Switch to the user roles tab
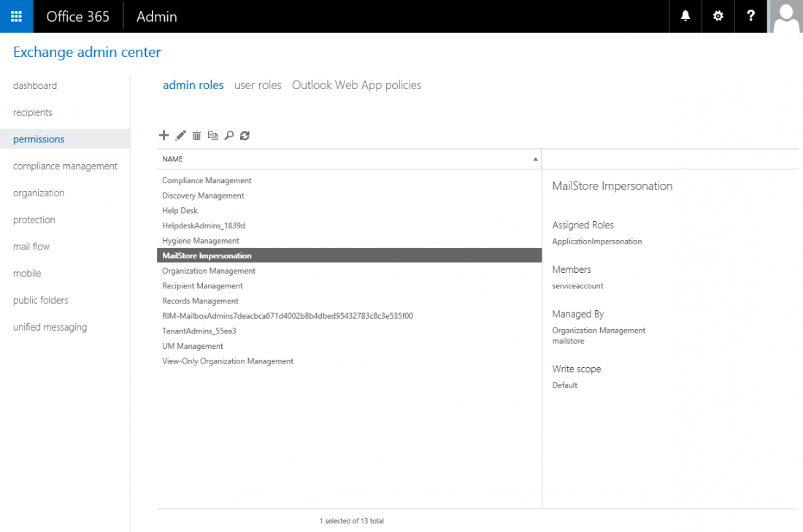The image size is (803, 532). 257,85
